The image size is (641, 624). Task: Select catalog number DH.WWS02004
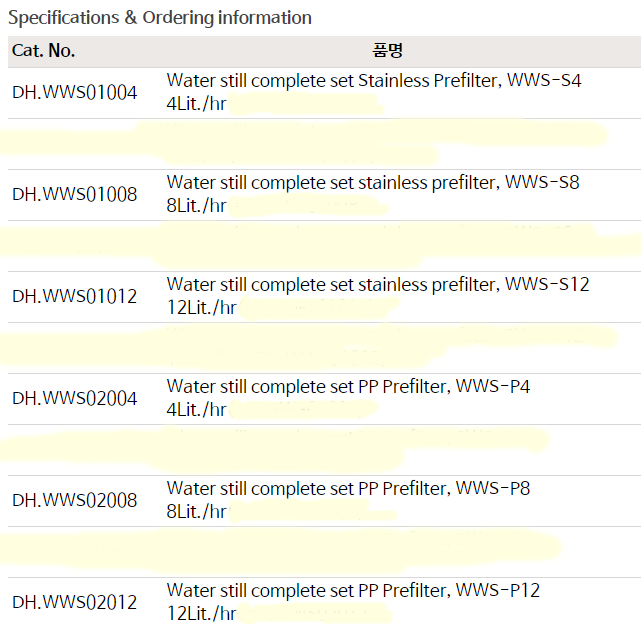pyautogui.click(x=75, y=399)
